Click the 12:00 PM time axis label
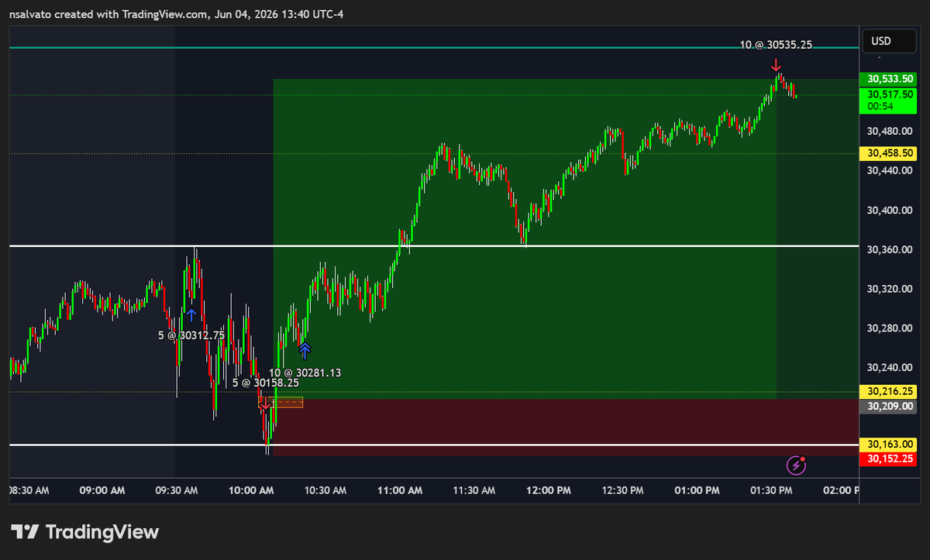Screen dimensions: 930x560 tap(547, 490)
